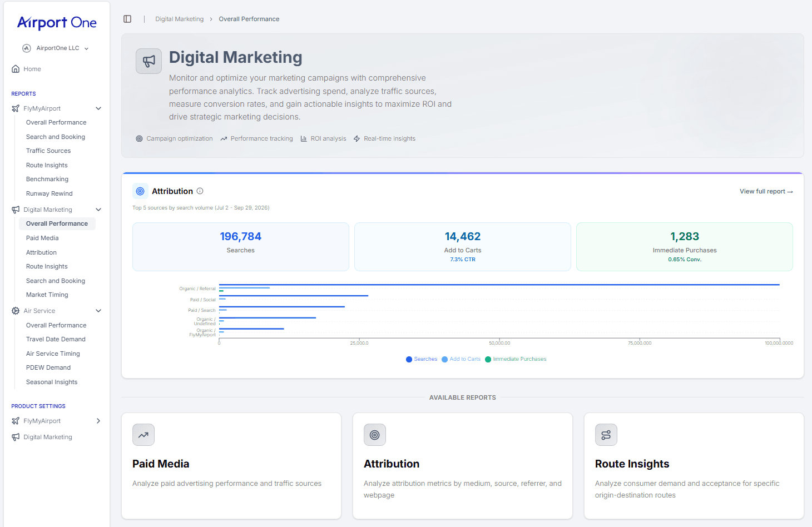Screen dimensions: 812x527
Task: Click the plane icon beside FlyMyAirport under Product Settings
Action: pyautogui.click(x=16, y=421)
